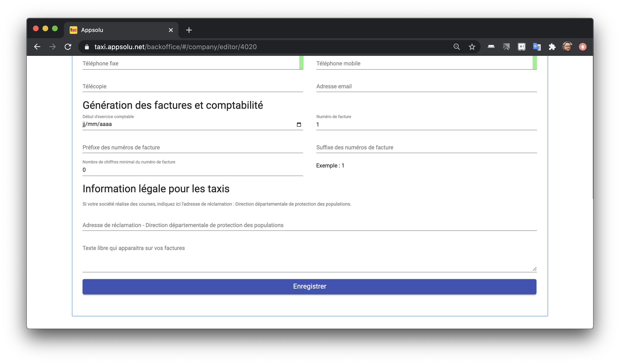Viewport: 620px width, 364px height.
Task: Focus the Adresse email field
Action: coord(426,86)
